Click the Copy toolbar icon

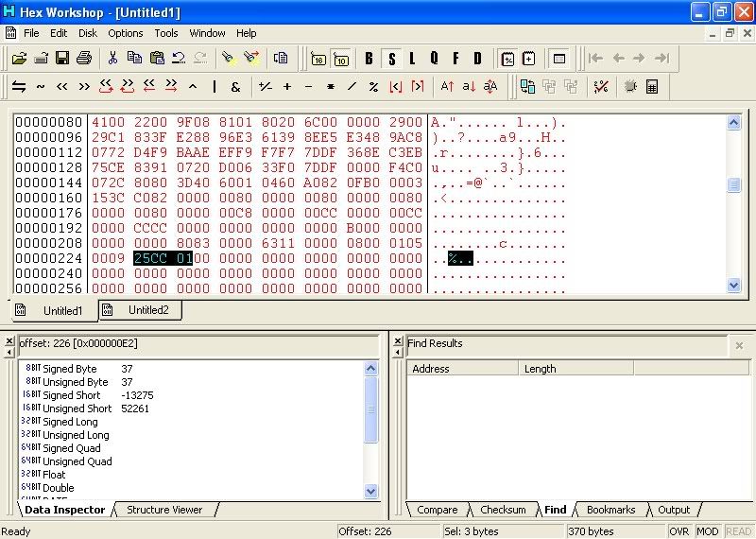134,59
